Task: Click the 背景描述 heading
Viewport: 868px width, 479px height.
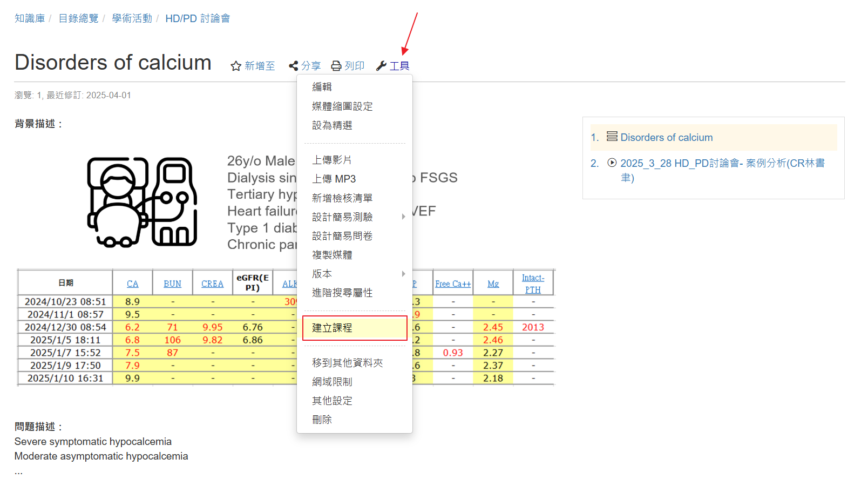Action: (38, 124)
